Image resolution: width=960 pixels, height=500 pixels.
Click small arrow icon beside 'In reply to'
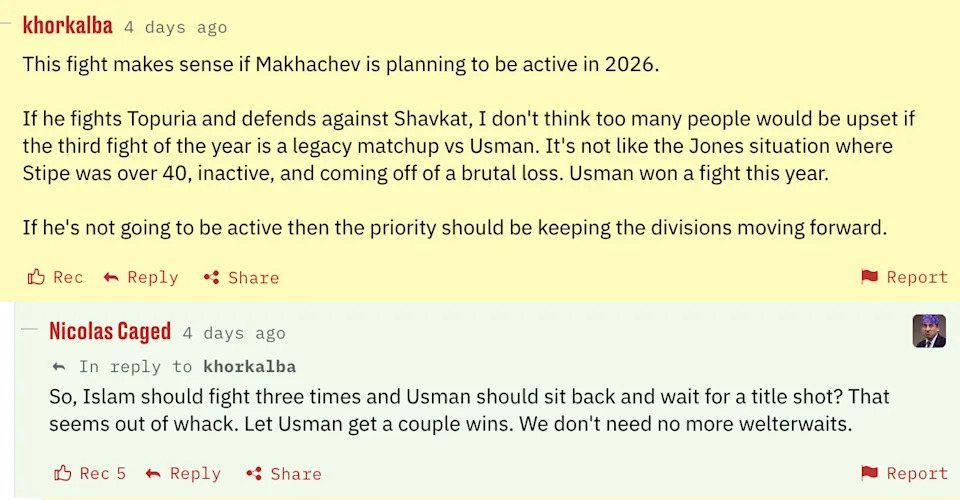tap(59, 367)
